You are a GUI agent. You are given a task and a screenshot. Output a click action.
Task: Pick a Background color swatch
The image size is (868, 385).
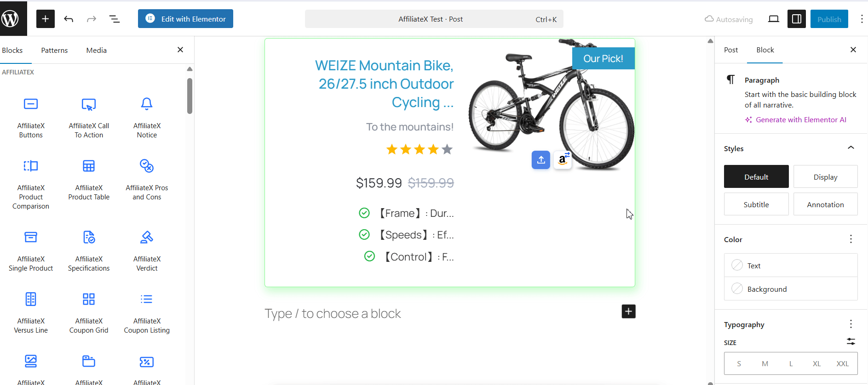click(x=737, y=289)
